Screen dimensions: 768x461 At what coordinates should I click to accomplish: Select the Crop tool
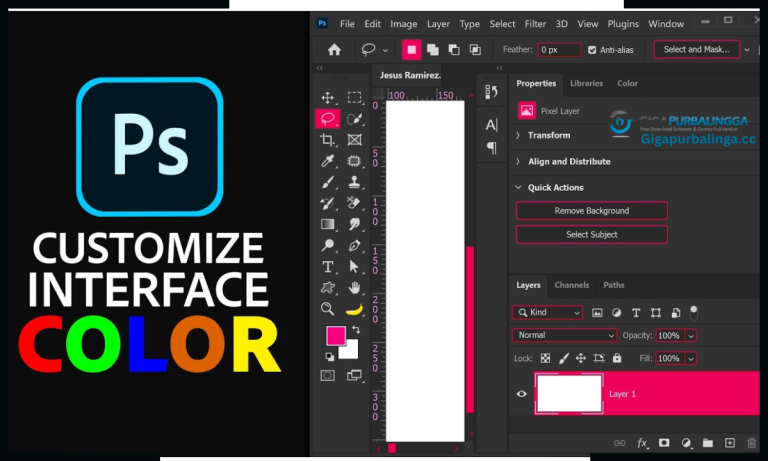point(327,140)
